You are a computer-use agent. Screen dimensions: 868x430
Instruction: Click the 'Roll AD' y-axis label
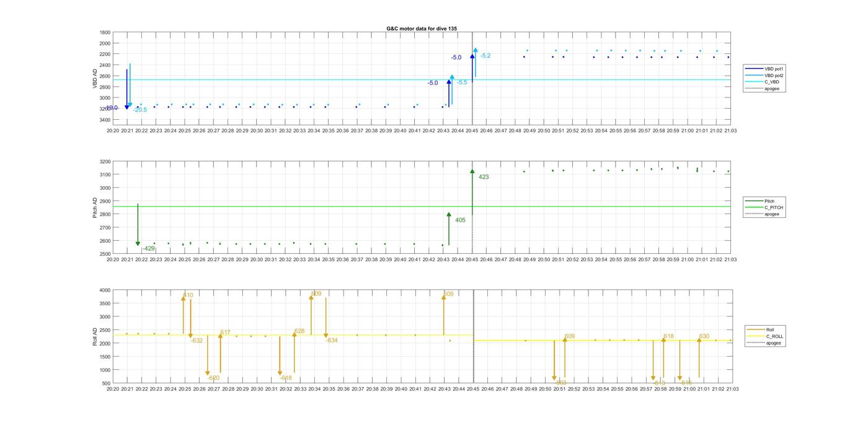coord(95,336)
